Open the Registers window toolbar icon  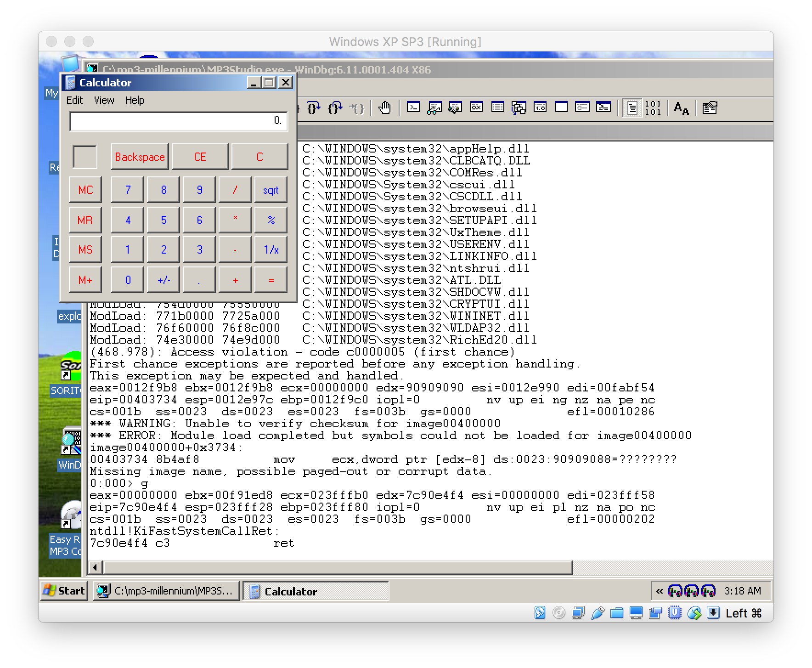tap(477, 108)
